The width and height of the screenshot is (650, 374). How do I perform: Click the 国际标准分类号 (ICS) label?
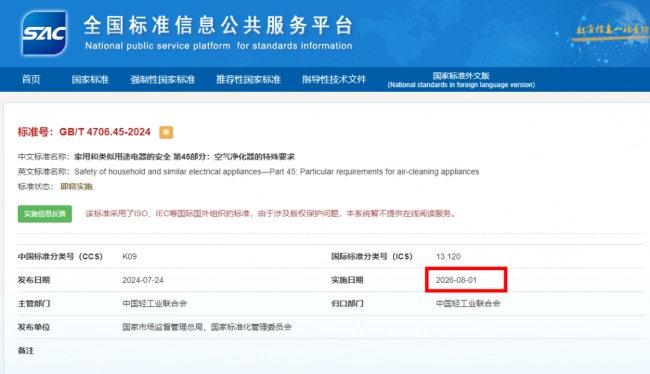[372, 257]
